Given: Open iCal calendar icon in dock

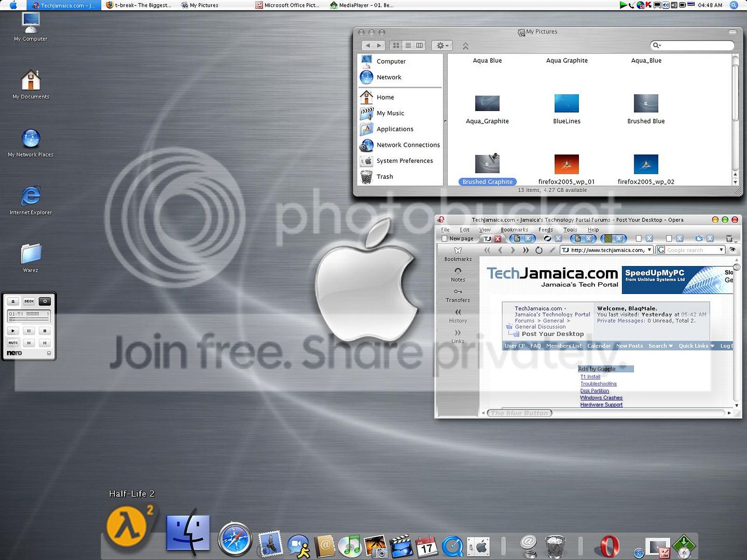Looking at the screenshot, I should point(427,546).
